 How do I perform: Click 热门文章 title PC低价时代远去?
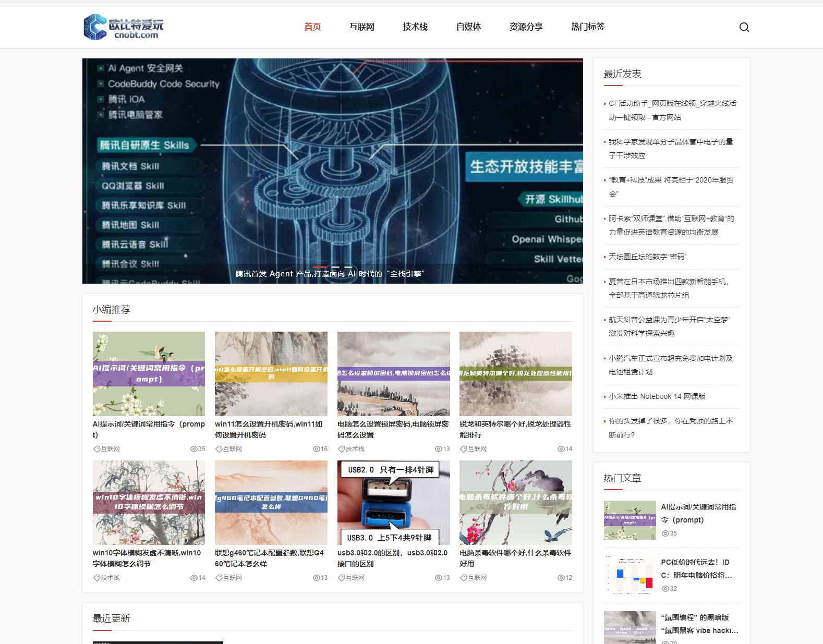click(697, 568)
